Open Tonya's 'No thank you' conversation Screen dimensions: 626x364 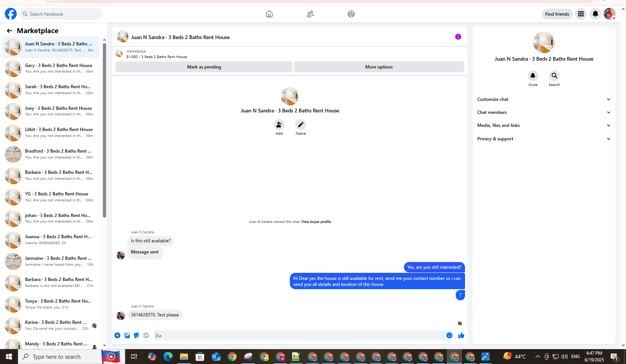coord(51,304)
